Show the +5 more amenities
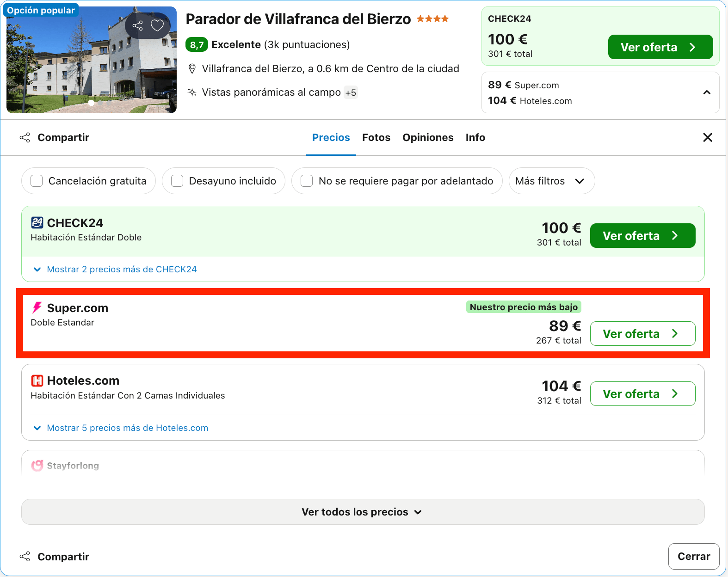 tap(351, 92)
